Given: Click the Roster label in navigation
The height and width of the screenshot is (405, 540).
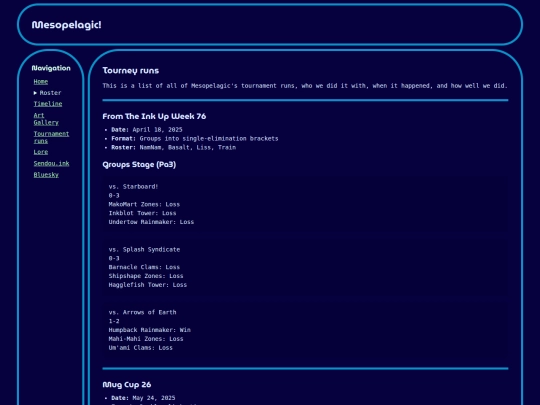Looking at the screenshot, I should pyautogui.click(x=50, y=93).
